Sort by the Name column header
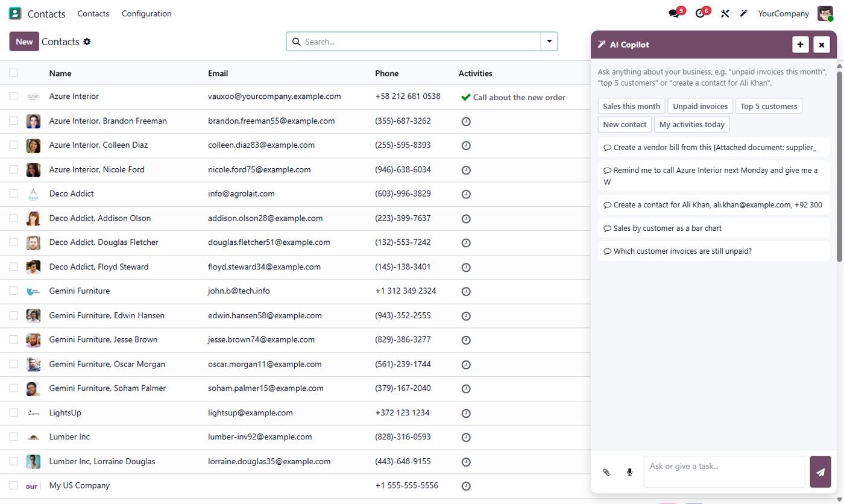844x504 pixels. (x=60, y=73)
